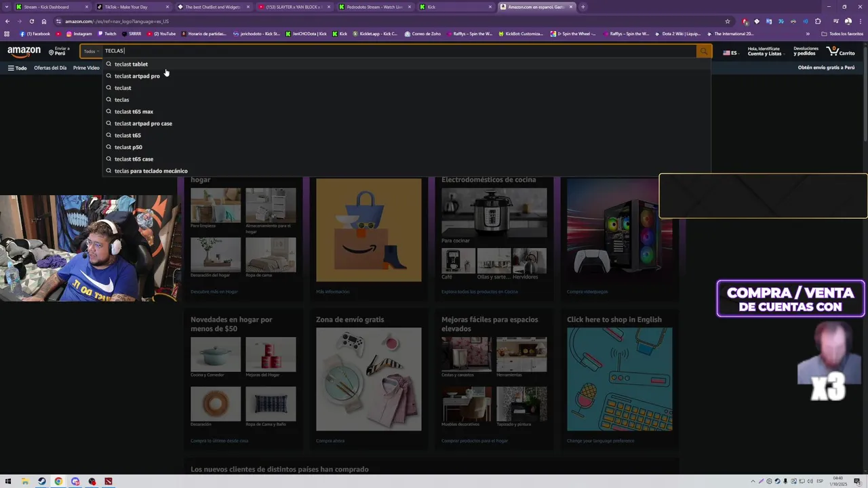This screenshot has height=488, width=868.
Task: Reload the page
Action: (31, 21)
